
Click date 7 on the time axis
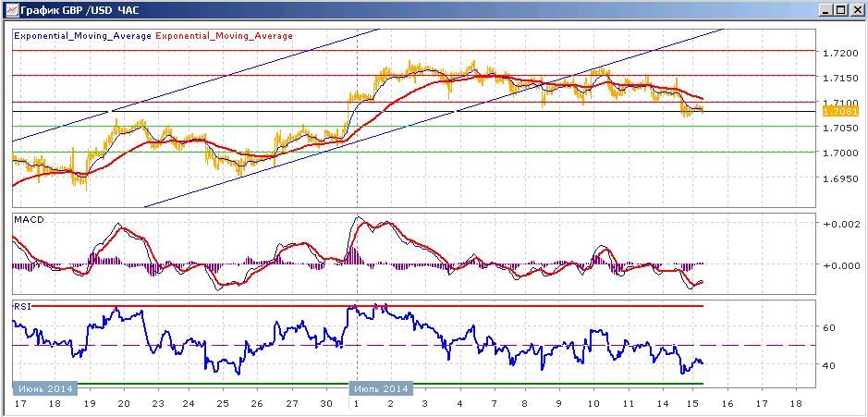(494, 402)
